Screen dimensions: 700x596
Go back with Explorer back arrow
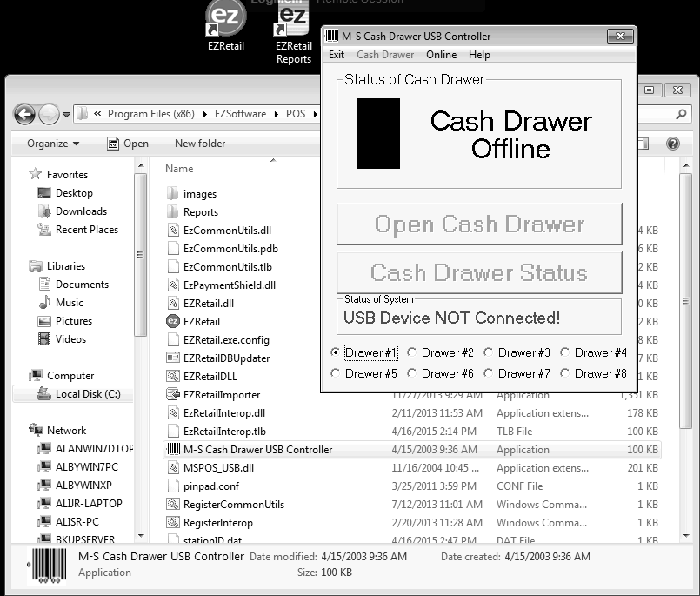[x=24, y=114]
